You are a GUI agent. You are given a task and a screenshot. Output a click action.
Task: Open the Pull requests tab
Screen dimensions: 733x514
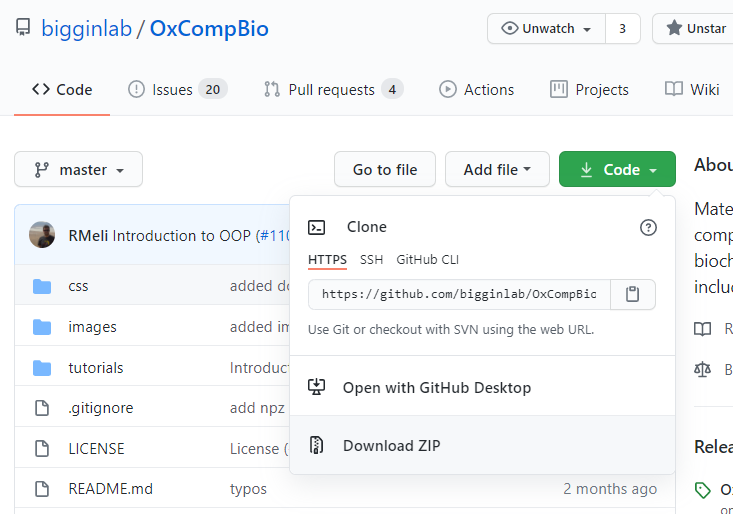(x=333, y=89)
